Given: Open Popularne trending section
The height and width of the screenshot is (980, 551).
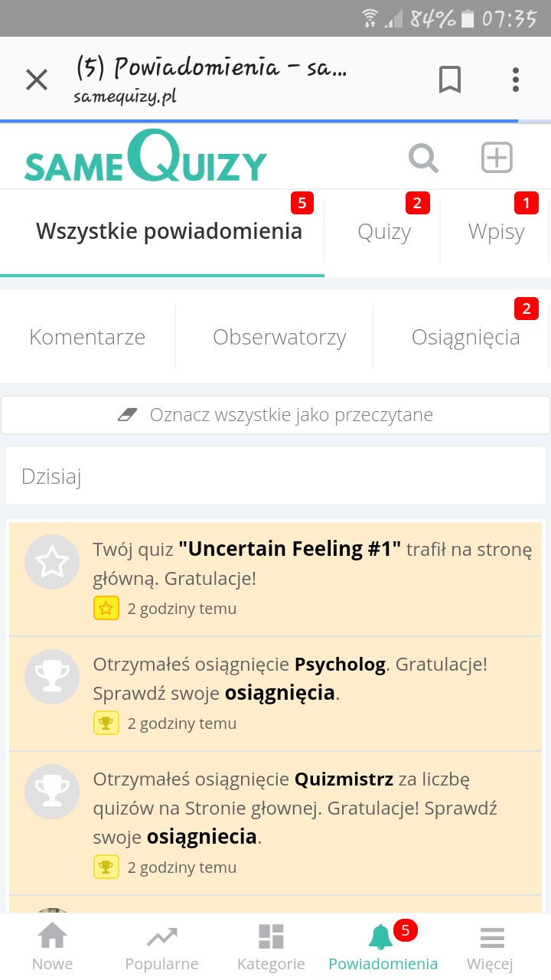Looking at the screenshot, I should click(161, 946).
